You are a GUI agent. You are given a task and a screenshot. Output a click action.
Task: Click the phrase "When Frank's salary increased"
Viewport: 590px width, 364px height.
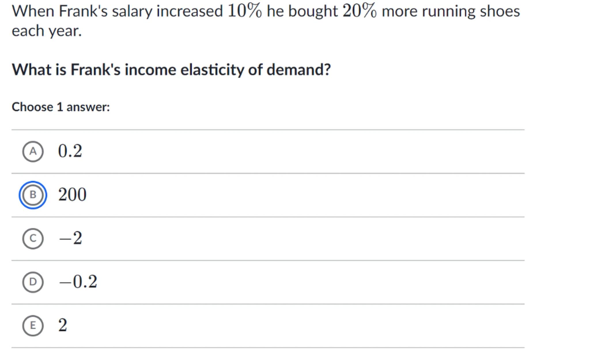coord(117,12)
